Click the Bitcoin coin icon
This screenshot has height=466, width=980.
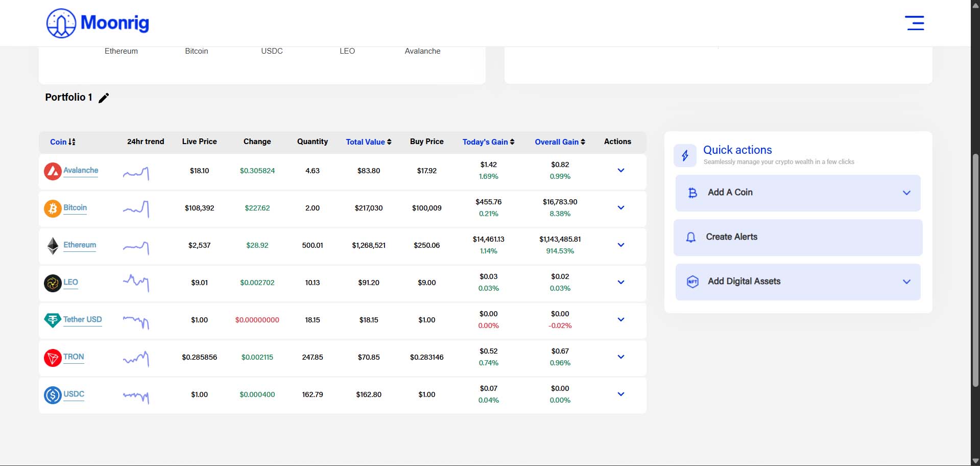point(53,208)
